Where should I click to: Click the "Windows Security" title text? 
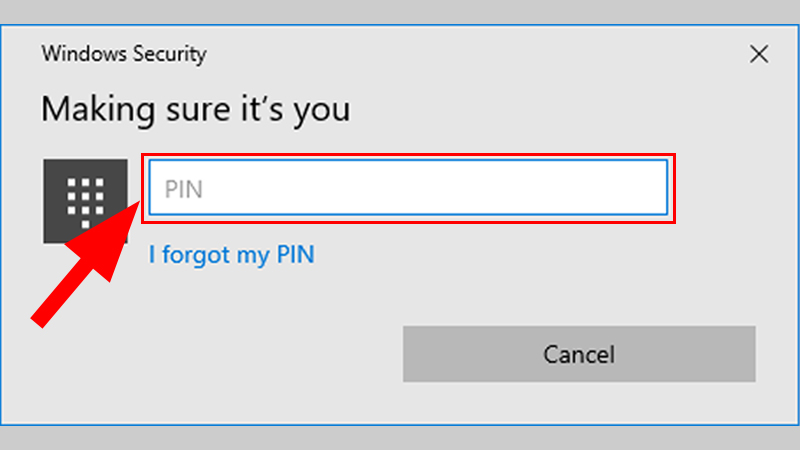(124, 54)
